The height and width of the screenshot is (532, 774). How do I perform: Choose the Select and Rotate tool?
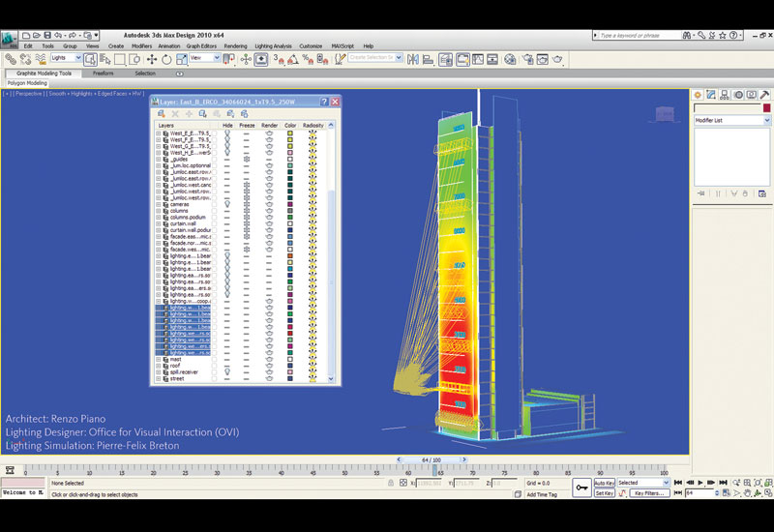pos(166,60)
